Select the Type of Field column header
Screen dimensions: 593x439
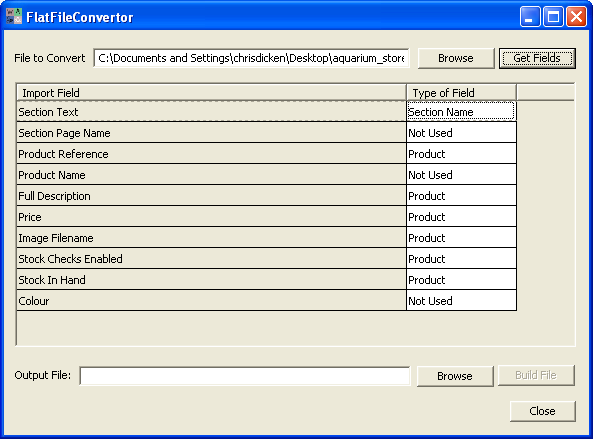pos(461,93)
